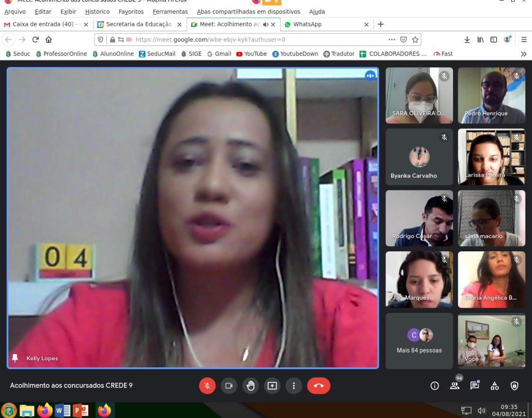Leave the call with red hang-up button
This screenshot has width=532, height=418.
pyautogui.click(x=319, y=386)
